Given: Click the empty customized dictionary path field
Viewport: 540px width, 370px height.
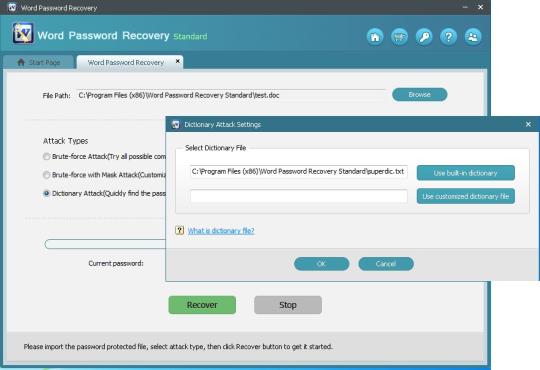Looking at the screenshot, I should [x=299, y=196].
